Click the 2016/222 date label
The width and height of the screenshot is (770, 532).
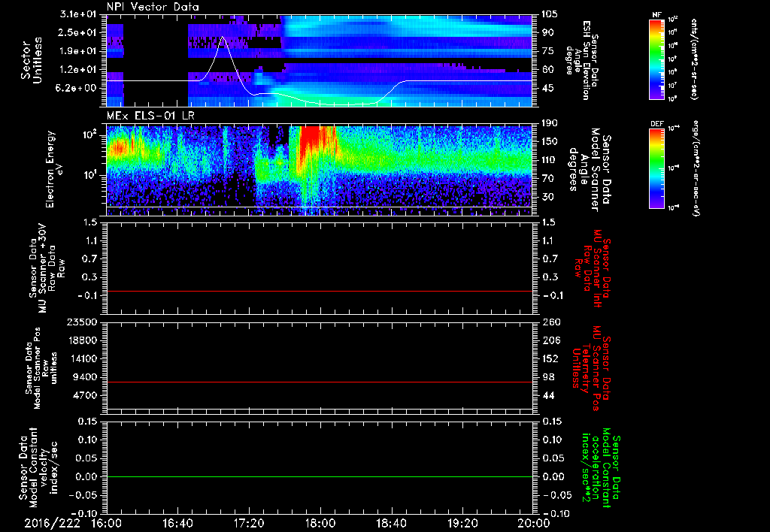[52, 523]
